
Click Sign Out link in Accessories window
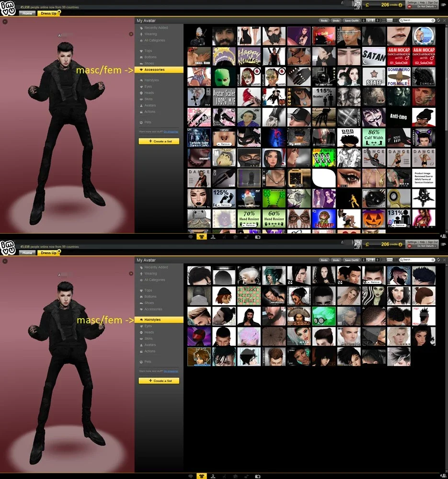pos(433,2)
